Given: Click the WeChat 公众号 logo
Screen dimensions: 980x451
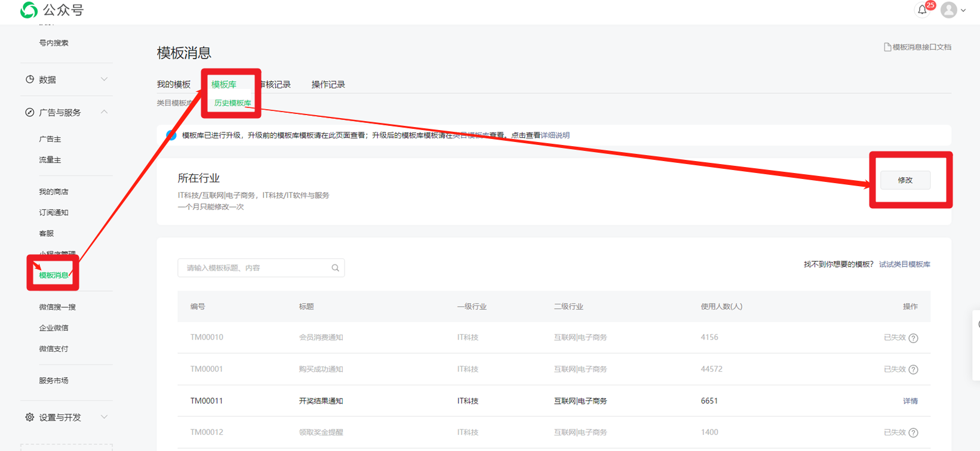Looking at the screenshot, I should [x=29, y=10].
